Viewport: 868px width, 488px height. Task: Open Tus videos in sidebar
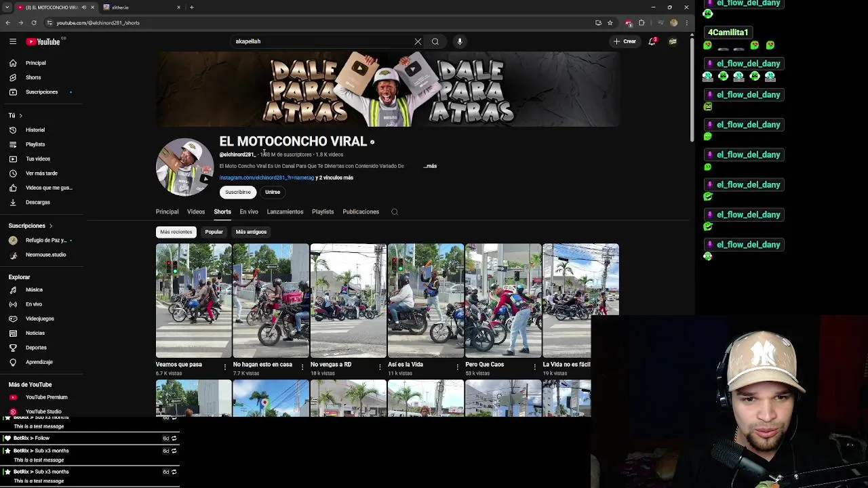(x=38, y=159)
